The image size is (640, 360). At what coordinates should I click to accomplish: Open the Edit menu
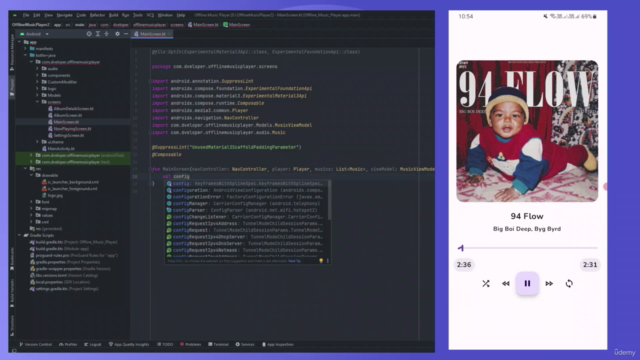pyautogui.click(x=37, y=15)
